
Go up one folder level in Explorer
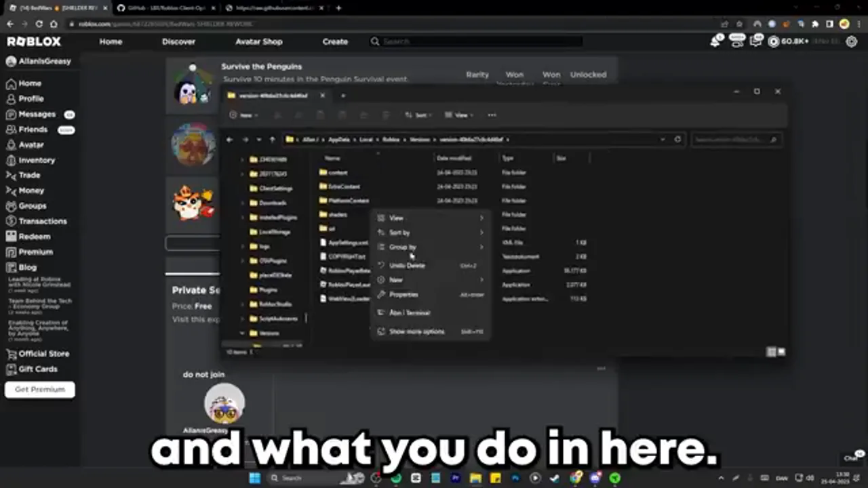[x=273, y=140]
